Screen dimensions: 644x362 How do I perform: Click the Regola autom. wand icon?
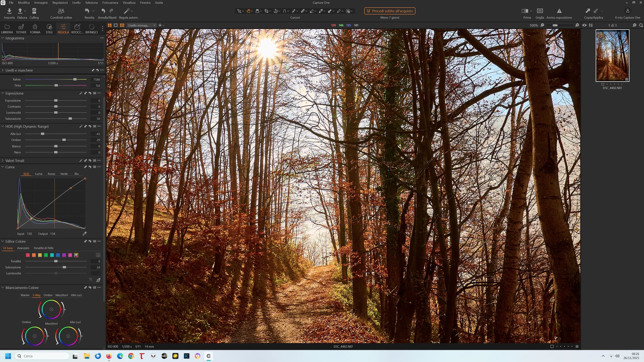127,11
